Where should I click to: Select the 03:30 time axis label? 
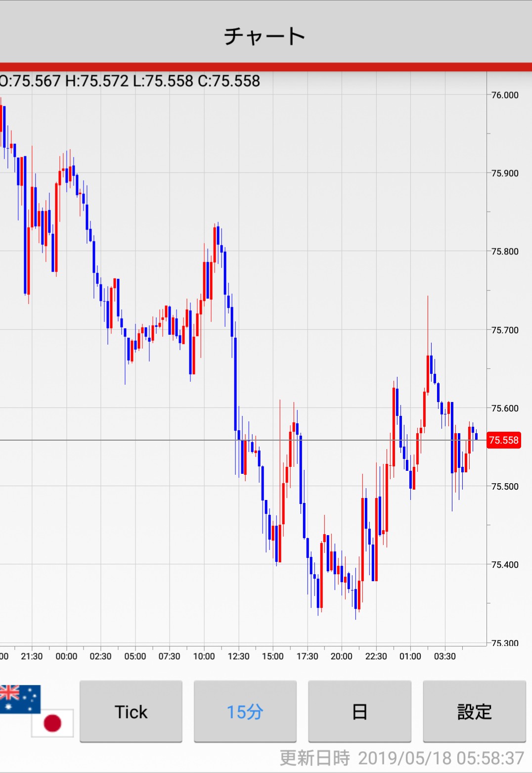[444, 656]
